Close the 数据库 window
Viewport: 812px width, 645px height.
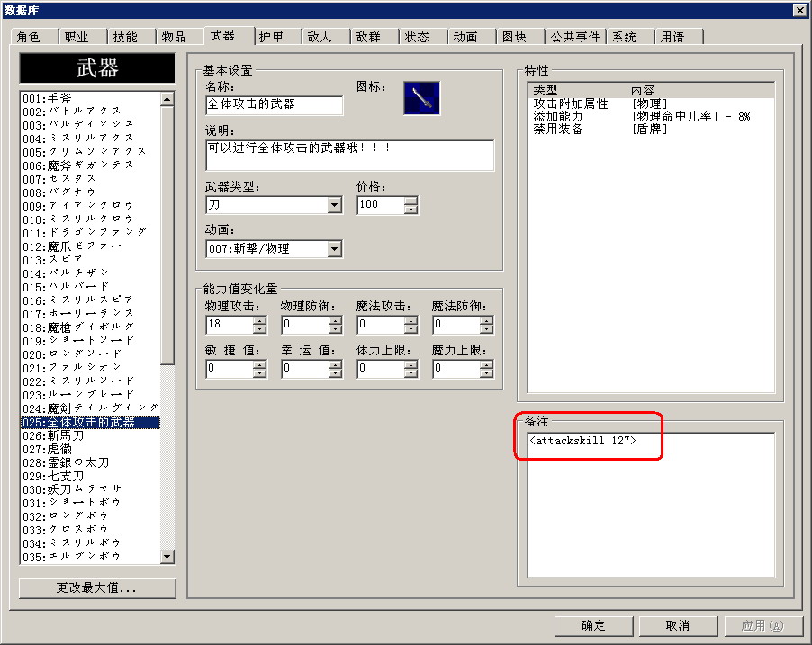pyautogui.click(x=799, y=11)
